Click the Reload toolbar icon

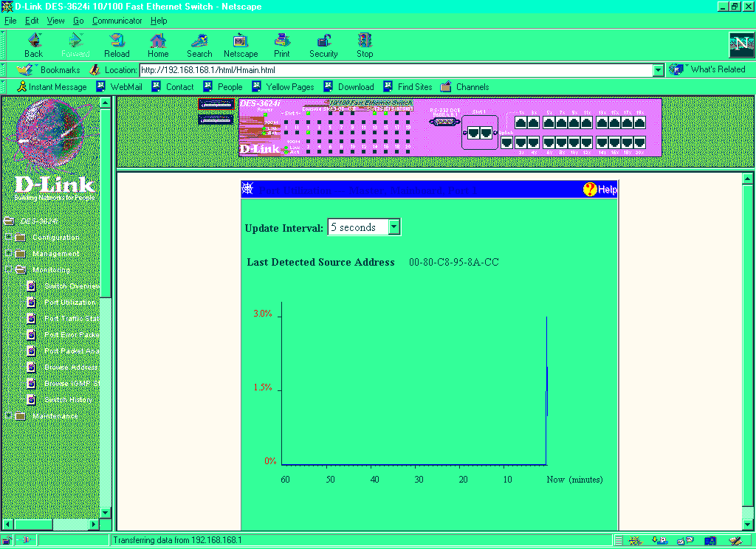[x=117, y=44]
